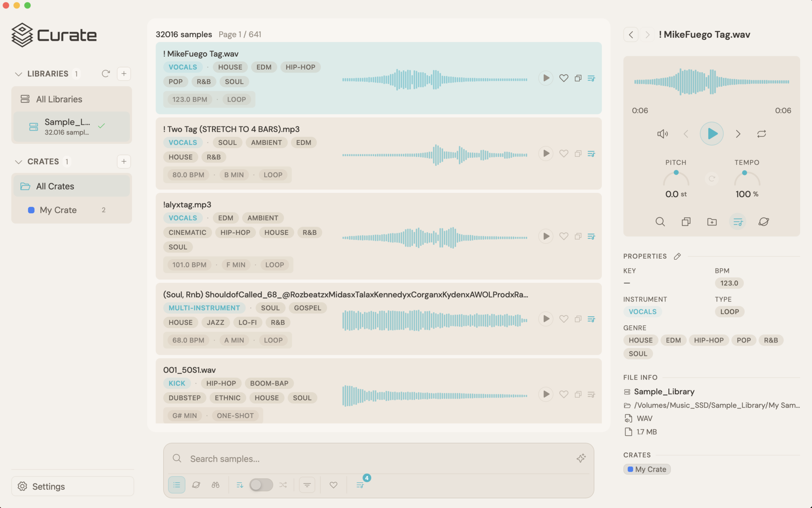Click the My Crate chip in Crates

coord(647,470)
